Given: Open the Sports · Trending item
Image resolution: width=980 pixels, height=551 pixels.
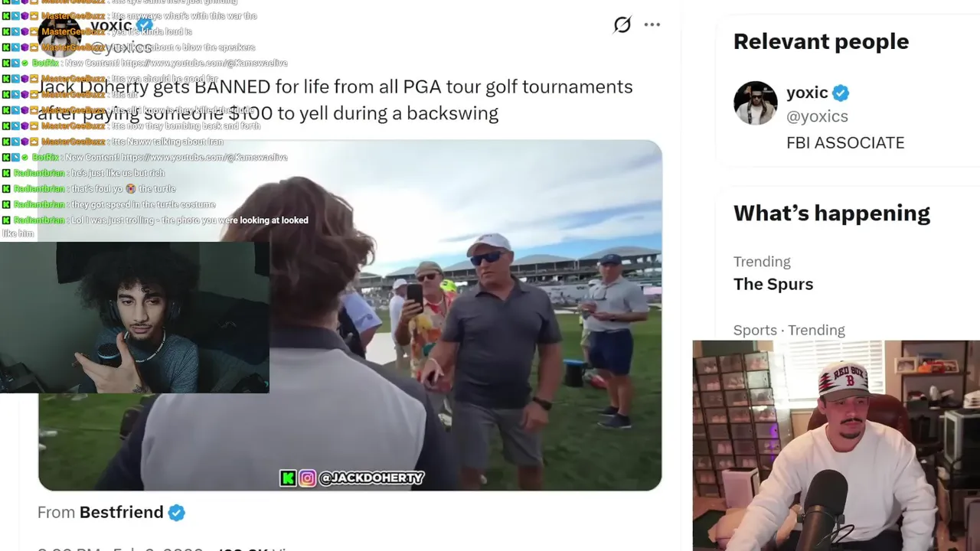Looking at the screenshot, I should tap(789, 330).
